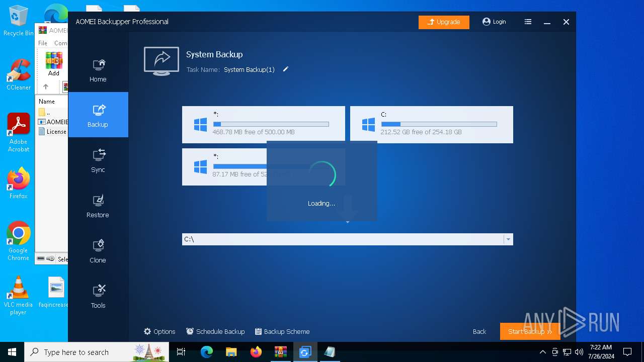Open Microsoft Edge from taskbar
Screen dimensions: 644x362
point(207,352)
